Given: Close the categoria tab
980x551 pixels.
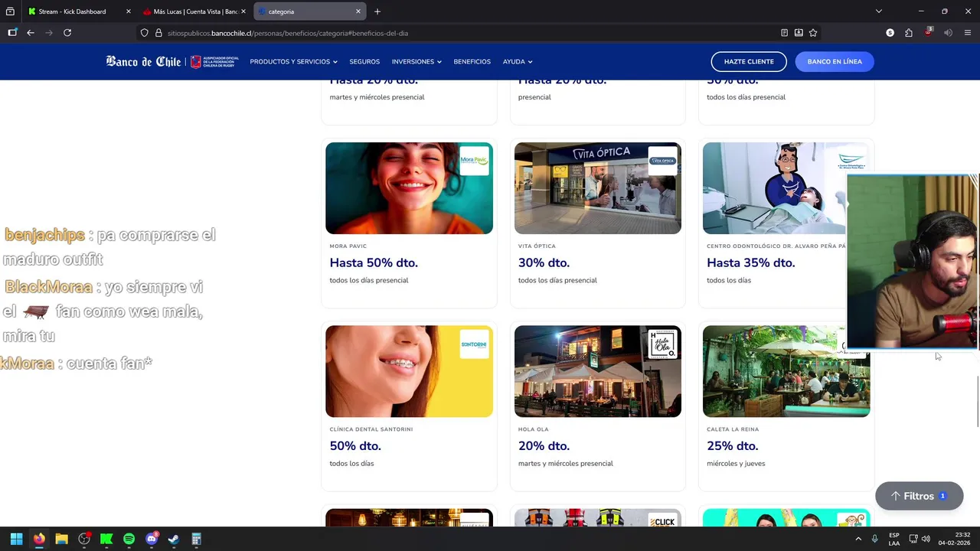Looking at the screenshot, I should pyautogui.click(x=358, y=11).
